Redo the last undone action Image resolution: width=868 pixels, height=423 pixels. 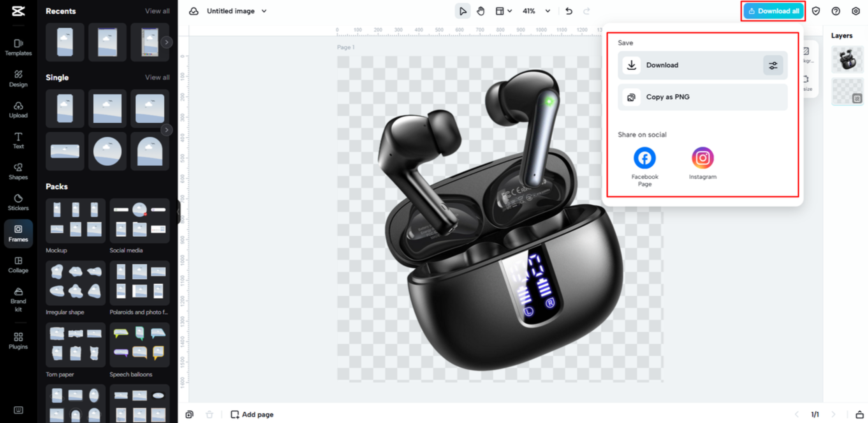586,11
